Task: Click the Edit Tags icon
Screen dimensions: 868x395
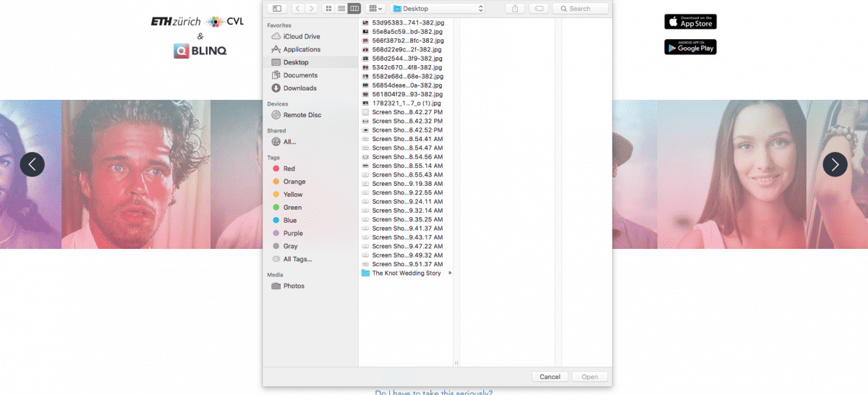Action: click(x=538, y=9)
